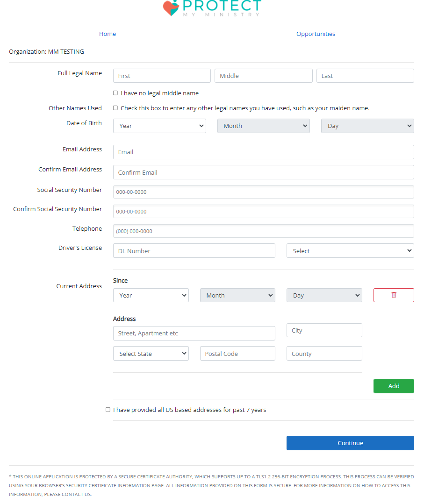
Task: Click the Postal Code field
Action: click(237, 354)
